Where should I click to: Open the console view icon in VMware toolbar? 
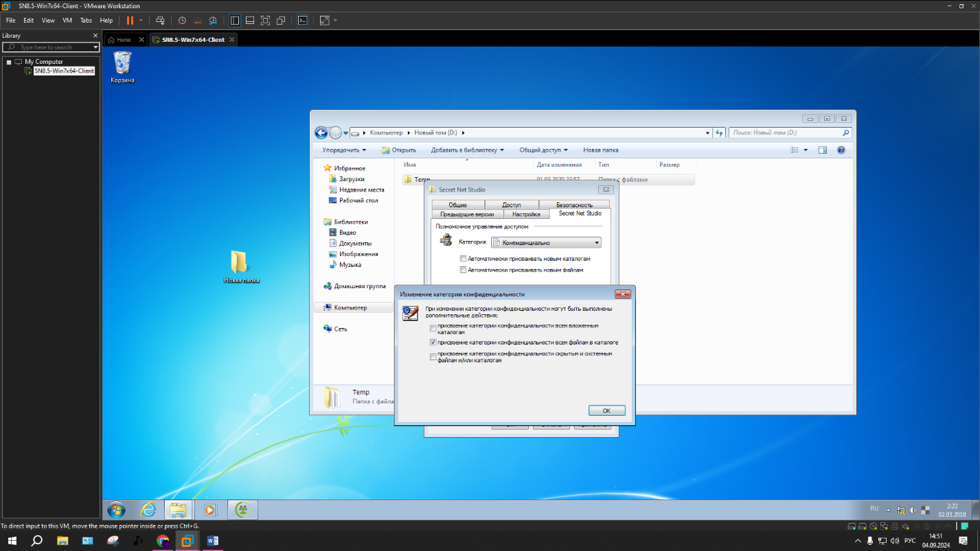[302, 21]
